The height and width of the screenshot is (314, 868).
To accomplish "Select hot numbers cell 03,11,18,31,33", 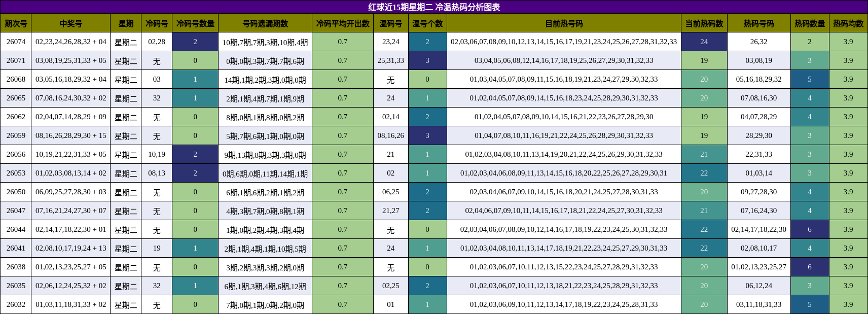I will (x=759, y=304).
